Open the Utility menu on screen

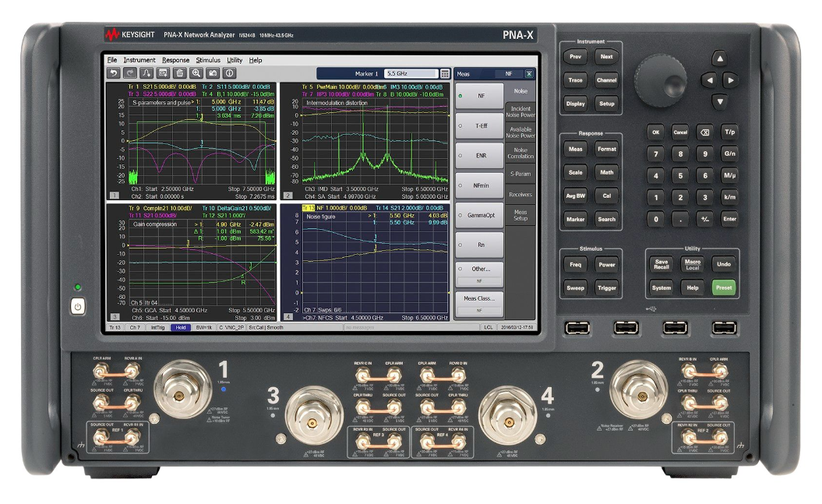click(x=235, y=60)
